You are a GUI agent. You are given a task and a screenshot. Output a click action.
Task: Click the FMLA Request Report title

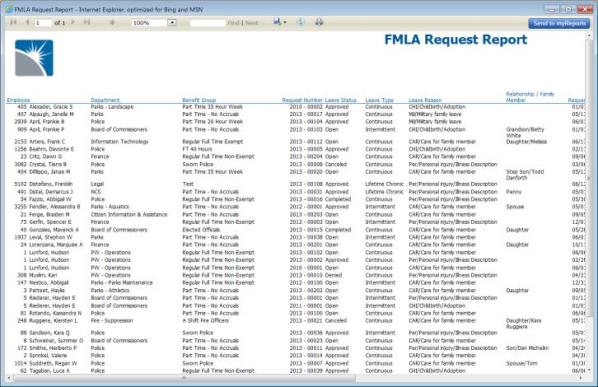(455, 40)
